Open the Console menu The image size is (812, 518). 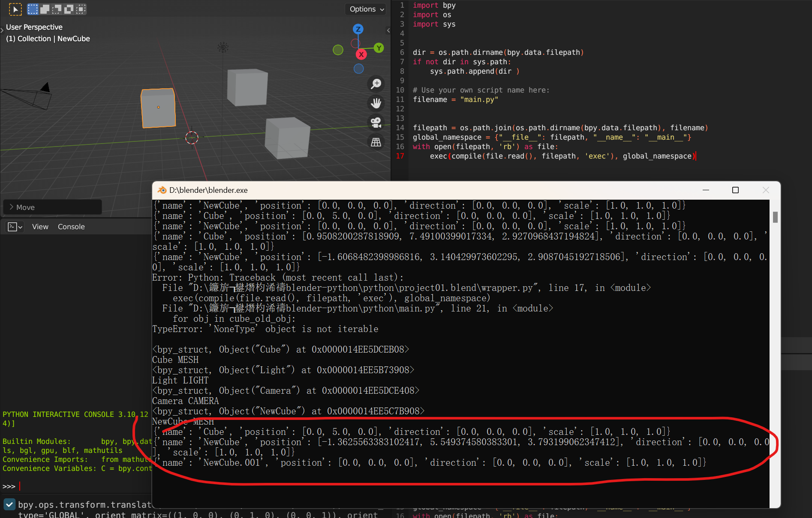click(x=71, y=227)
